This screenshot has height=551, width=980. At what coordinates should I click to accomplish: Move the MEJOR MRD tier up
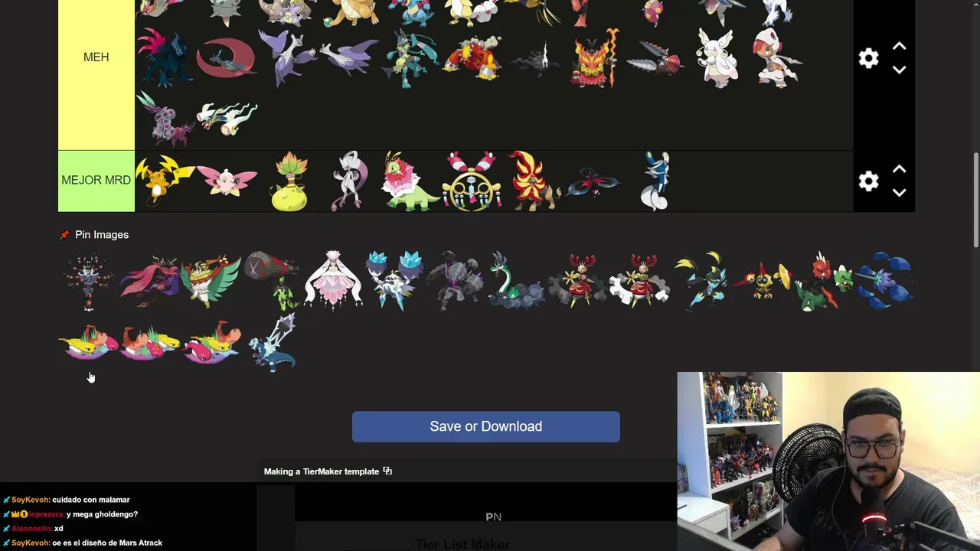[x=899, y=170]
